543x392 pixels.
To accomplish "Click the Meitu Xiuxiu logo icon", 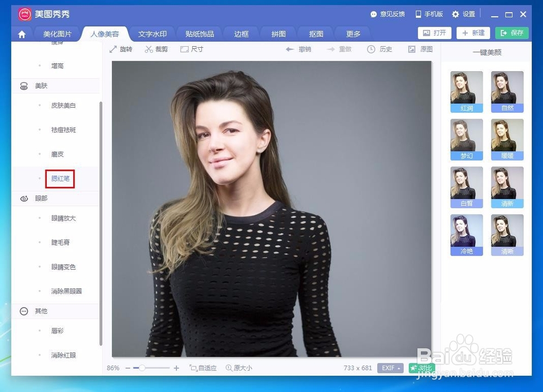I will (24, 14).
